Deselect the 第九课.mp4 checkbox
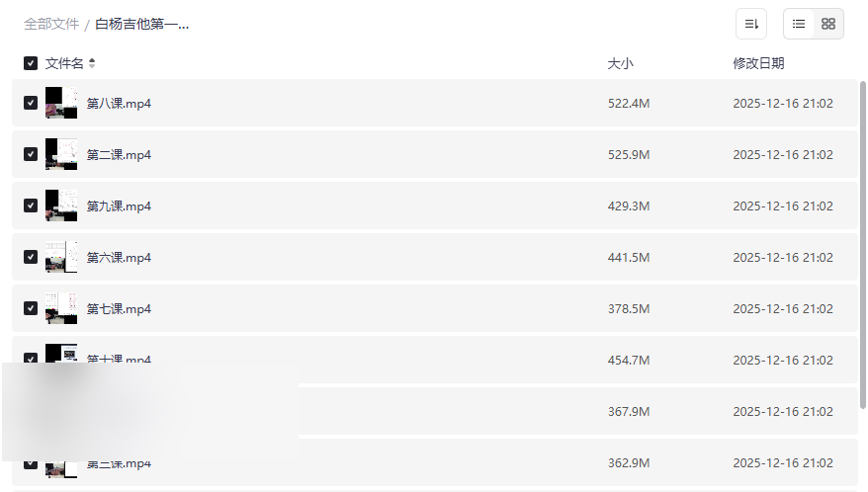This screenshot has height=492, width=868. 31,205
